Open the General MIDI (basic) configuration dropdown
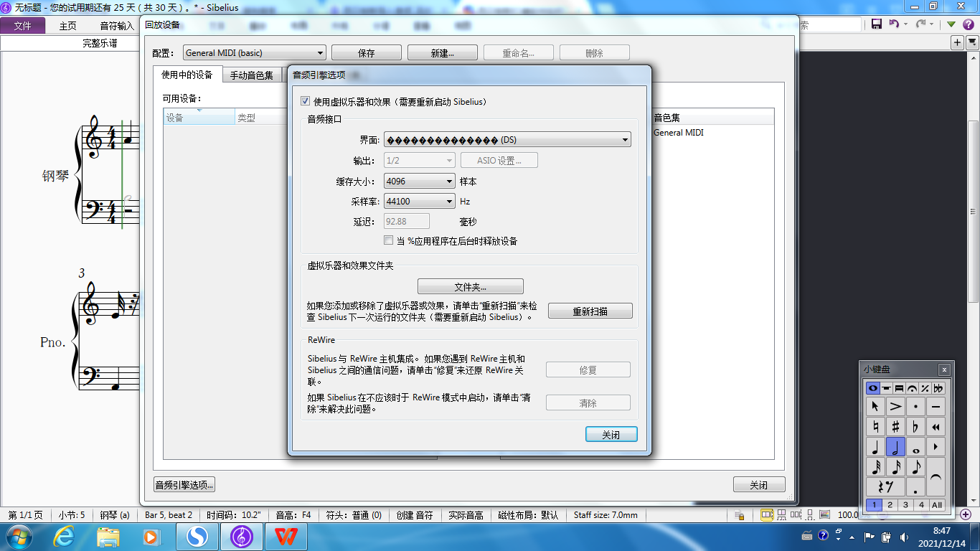Viewport: 980px width, 551px height. 255,52
